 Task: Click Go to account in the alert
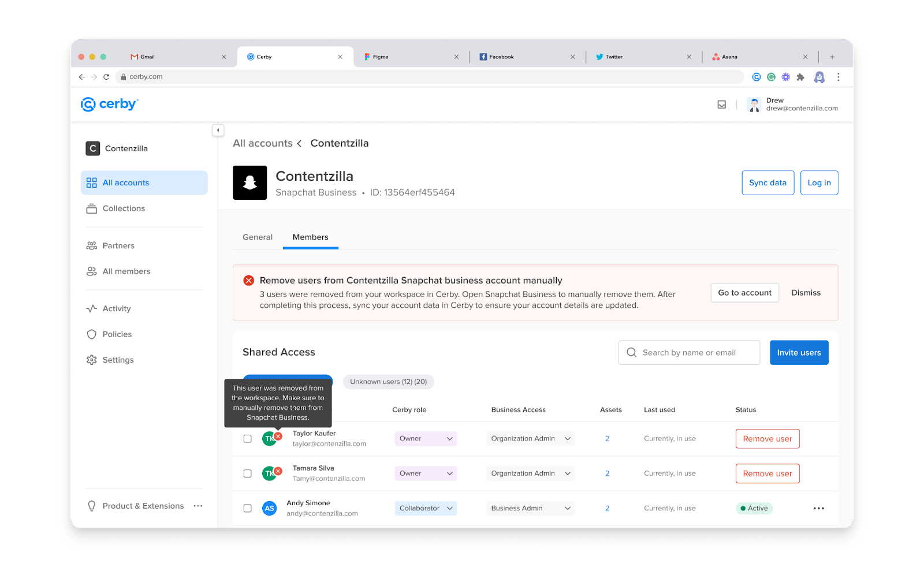[x=745, y=293]
